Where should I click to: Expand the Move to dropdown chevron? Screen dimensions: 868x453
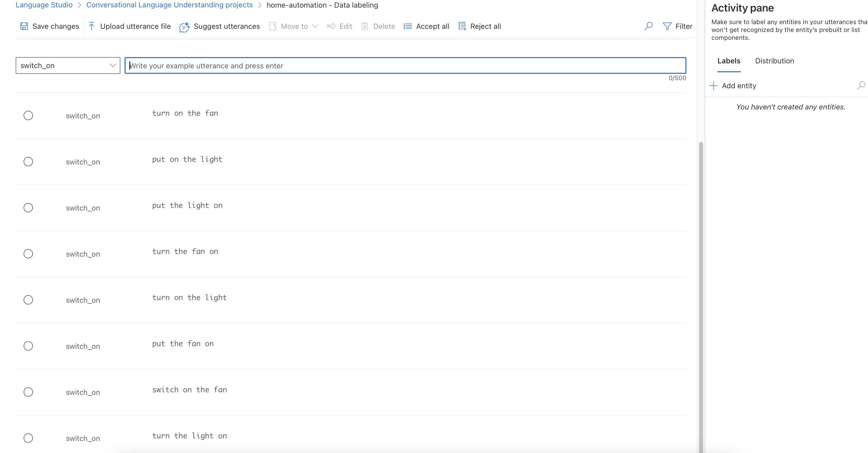pyautogui.click(x=315, y=26)
